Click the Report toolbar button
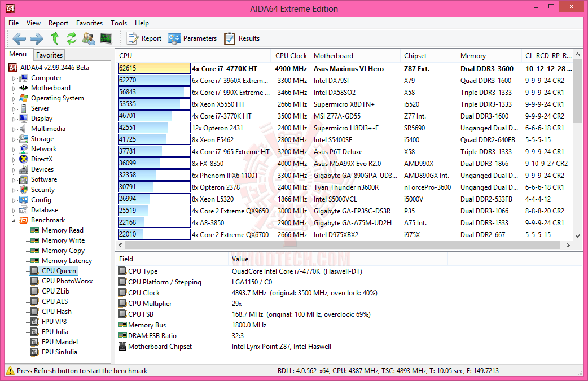This screenshot has width=588, height=381. click(144, 38)
